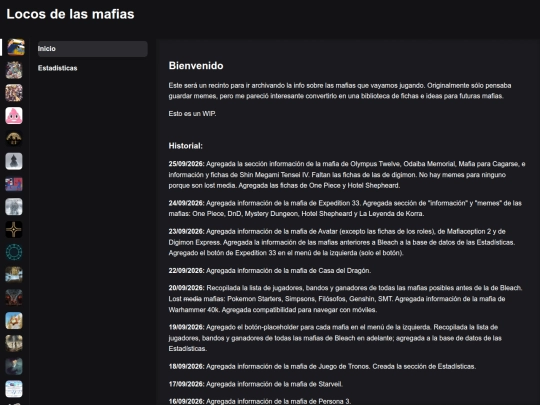The width and height of the screenshot is (540, 405).
Task: Click the Historial: subheading
Action: [x=186, y=146]
